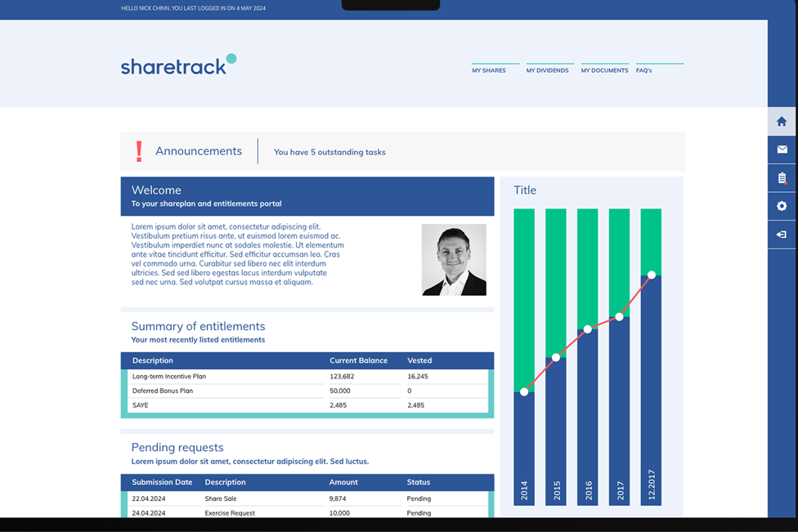Click the profile photo in the Welcome section
Image resolution: width=798 pixels, height=532 pixels.
coord(453,260)
